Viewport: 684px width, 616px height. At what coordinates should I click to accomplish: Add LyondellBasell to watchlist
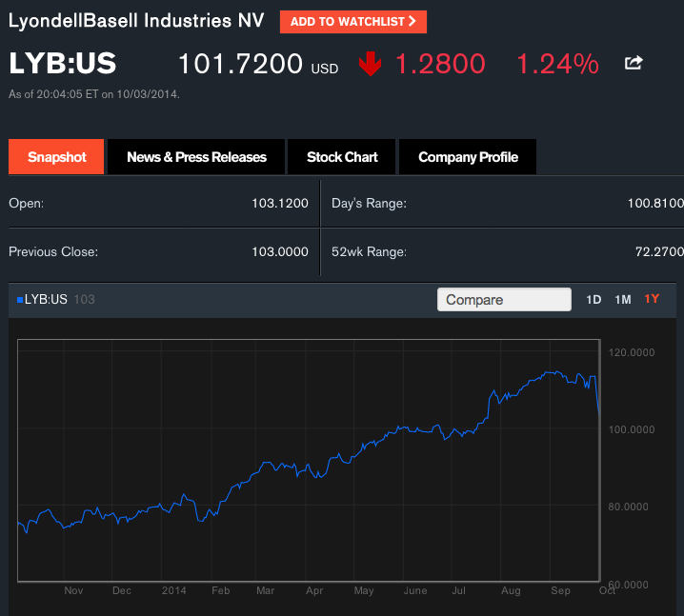353,22
